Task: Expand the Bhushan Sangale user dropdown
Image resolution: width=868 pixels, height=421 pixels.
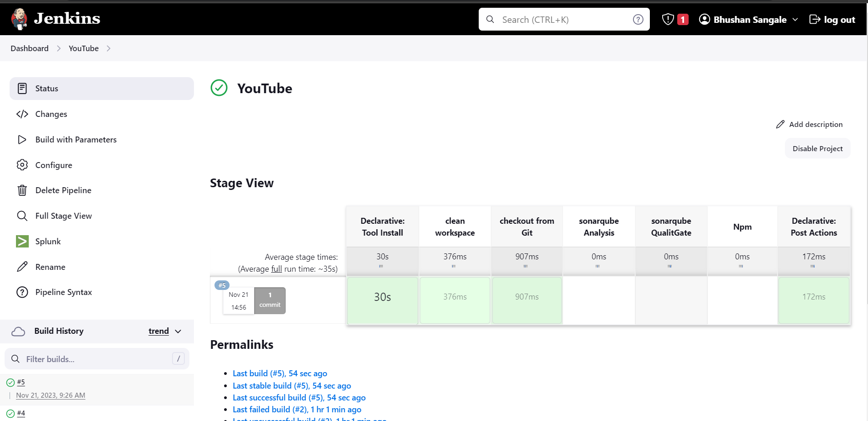Action: 795,20
